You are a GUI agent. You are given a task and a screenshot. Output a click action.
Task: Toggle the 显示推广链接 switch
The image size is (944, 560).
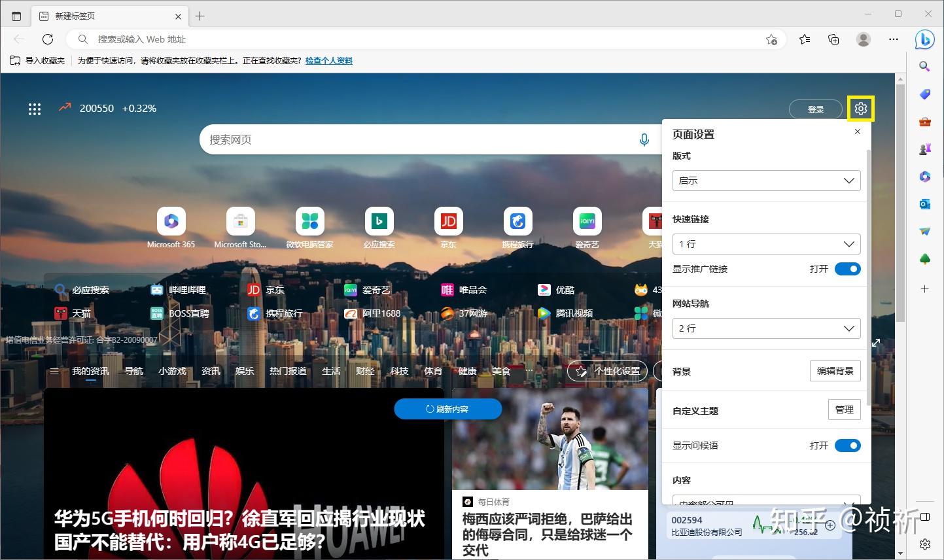click(848, 269)
